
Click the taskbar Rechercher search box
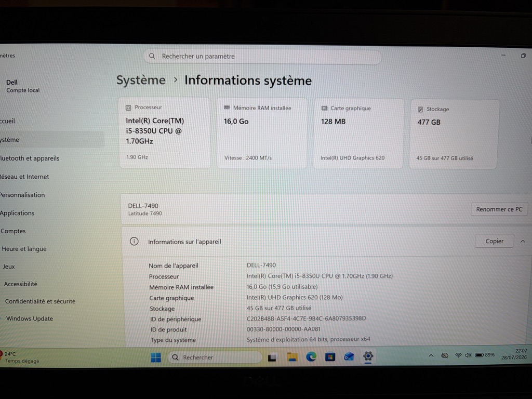click(215, 357)
